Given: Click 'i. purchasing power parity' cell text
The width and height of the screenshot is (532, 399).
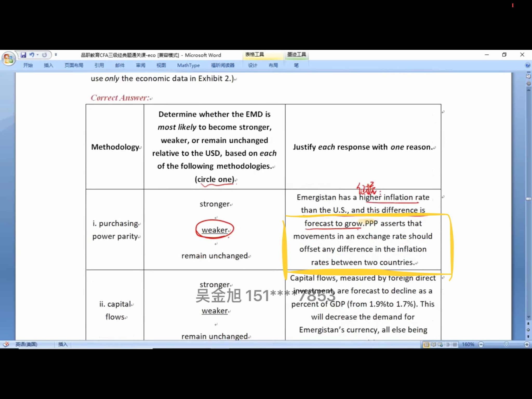Looking at the screenshot, I should pos(116,230).
